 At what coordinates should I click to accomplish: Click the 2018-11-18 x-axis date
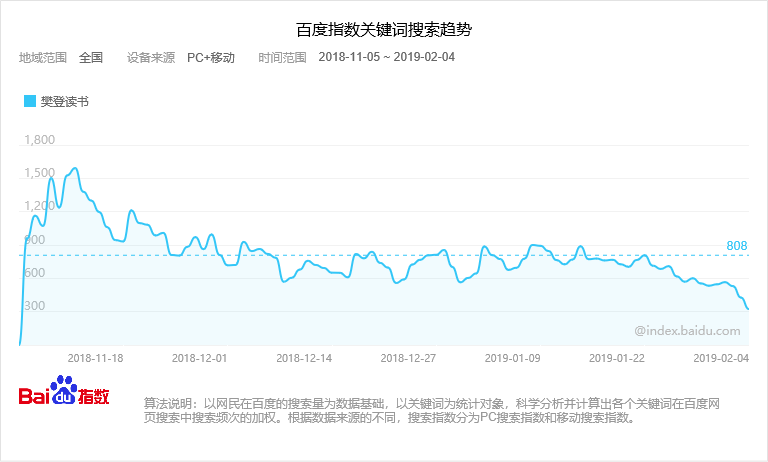(96, 358)
